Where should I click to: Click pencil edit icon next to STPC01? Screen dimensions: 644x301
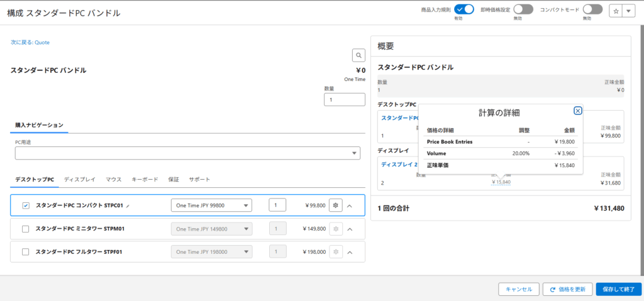128,205
